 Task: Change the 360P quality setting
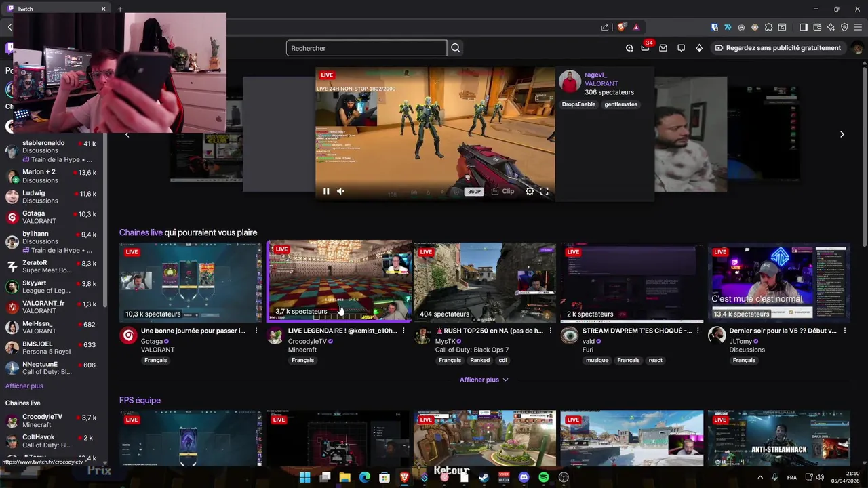tap(474, 192)
